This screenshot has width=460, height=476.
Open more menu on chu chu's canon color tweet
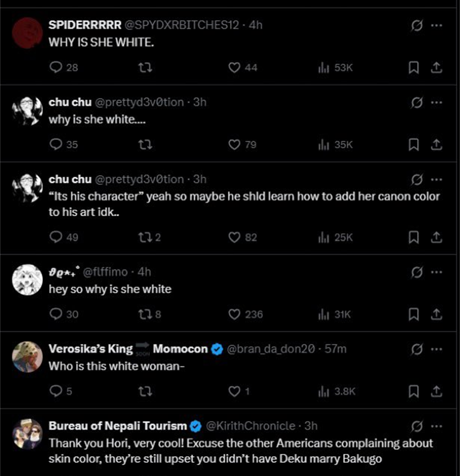[436, 179]
